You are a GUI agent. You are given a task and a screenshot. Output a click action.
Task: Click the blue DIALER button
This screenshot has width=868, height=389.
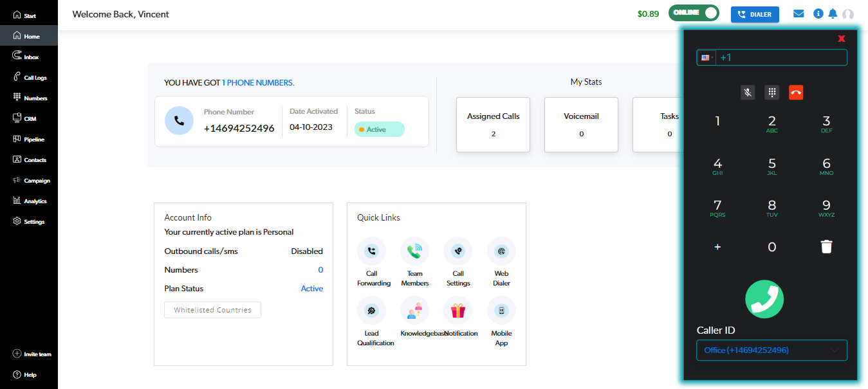pyautogui.click(x=755, y=14)
